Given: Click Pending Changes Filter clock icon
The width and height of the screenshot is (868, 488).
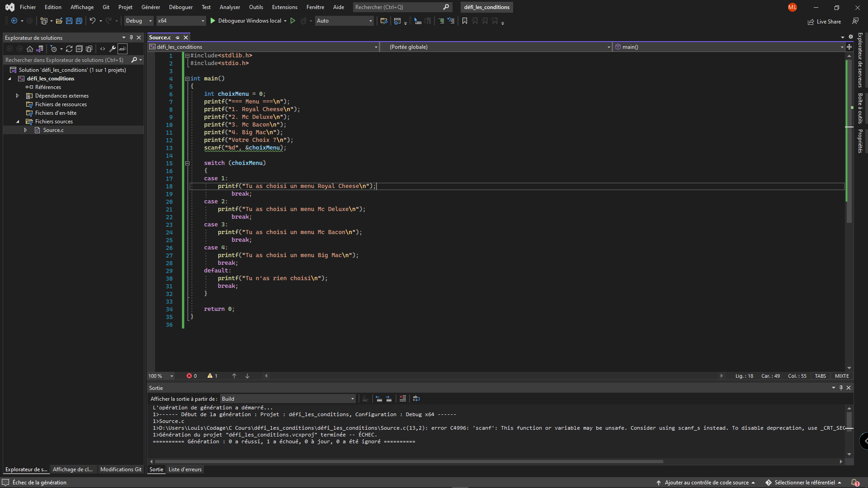Looking at the screenshot, I should pos(53,49).
